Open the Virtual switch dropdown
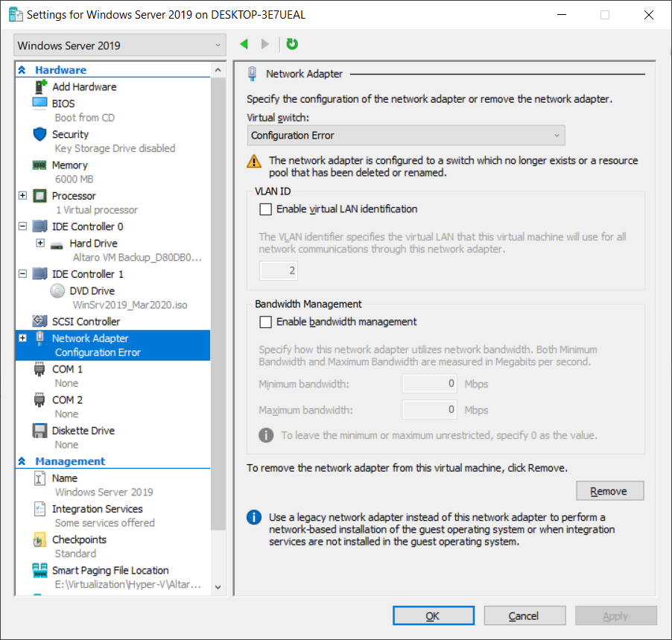 click(406, 136)
